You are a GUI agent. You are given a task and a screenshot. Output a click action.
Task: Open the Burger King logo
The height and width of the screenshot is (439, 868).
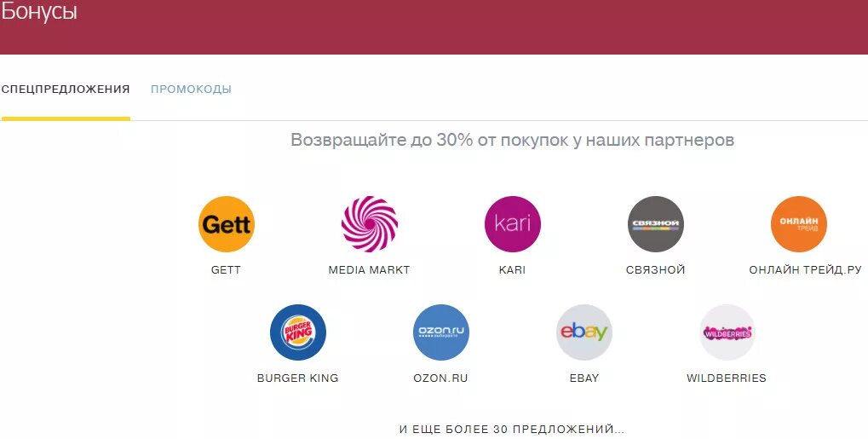[298, 332]
